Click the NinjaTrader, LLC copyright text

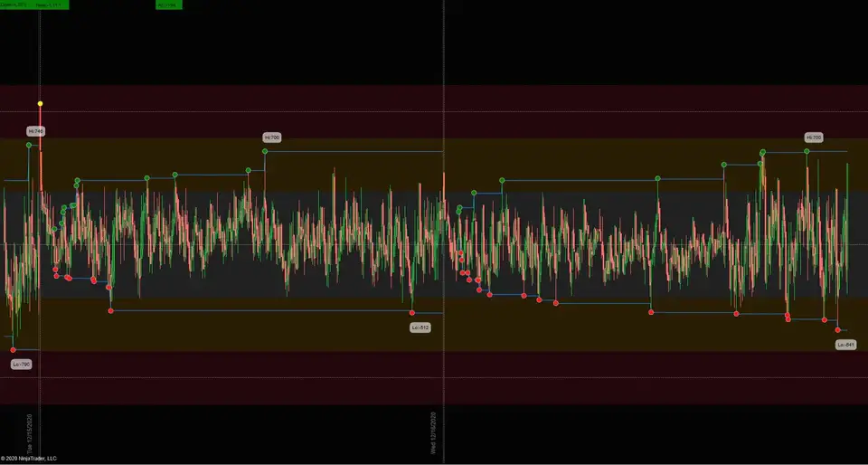point(29,459)
